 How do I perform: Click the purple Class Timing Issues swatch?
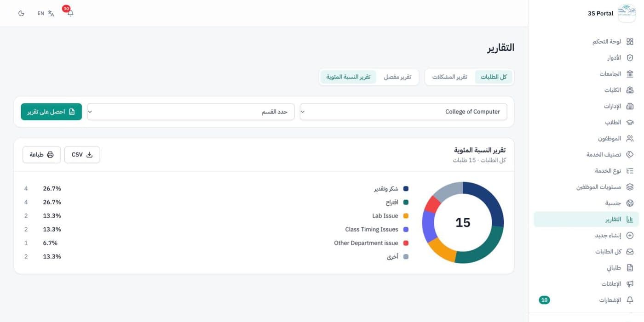click(x=406, y=229)
